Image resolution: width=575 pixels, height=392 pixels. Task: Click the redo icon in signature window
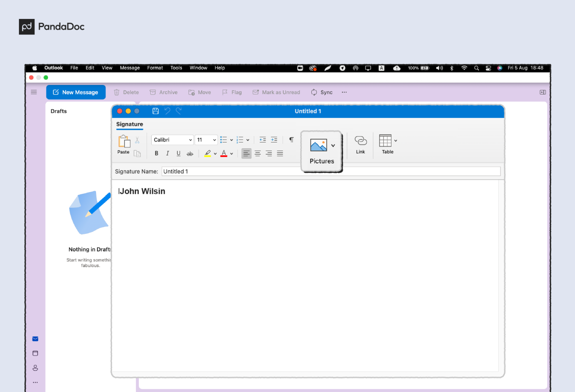click(179, 111)
